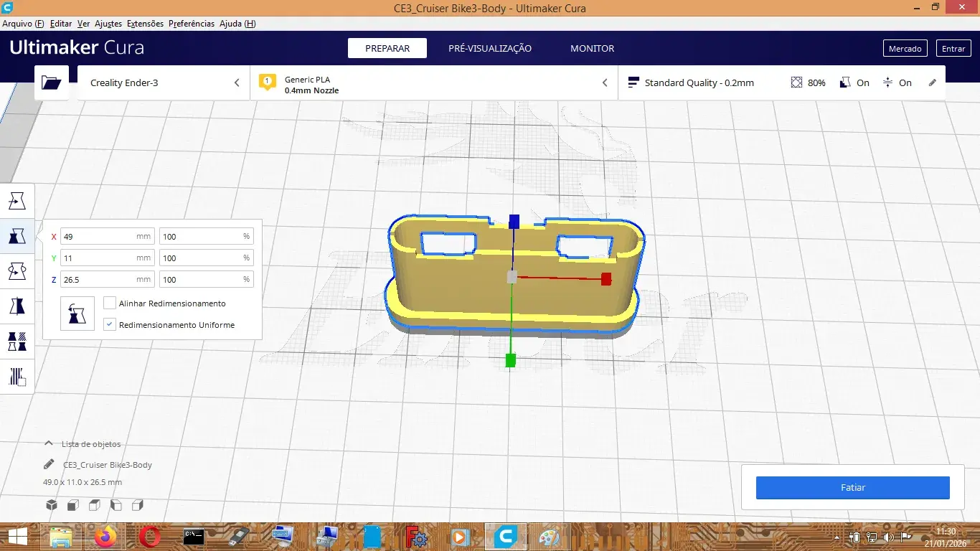980x551 pixels.
Task: Open Opera browser from the taskbar
Action: [150, 537]
